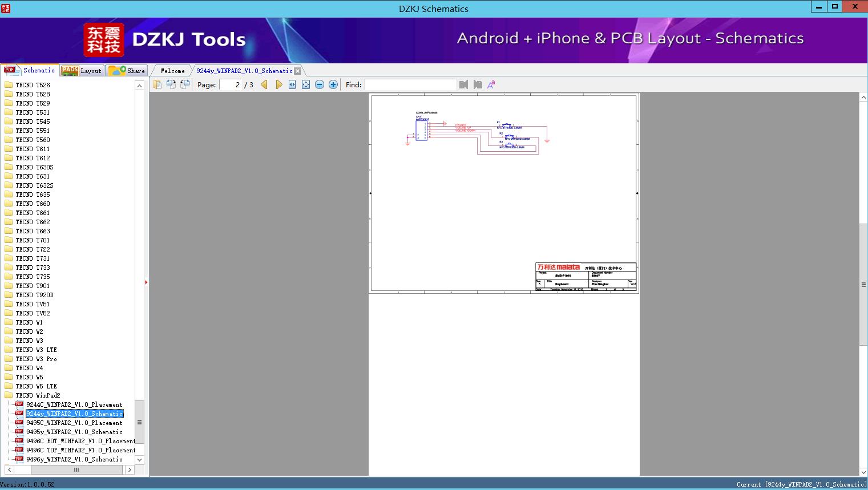868x490 pixels.
Task: Open the Welcome document tab
Action: click(x=172, y=71)
